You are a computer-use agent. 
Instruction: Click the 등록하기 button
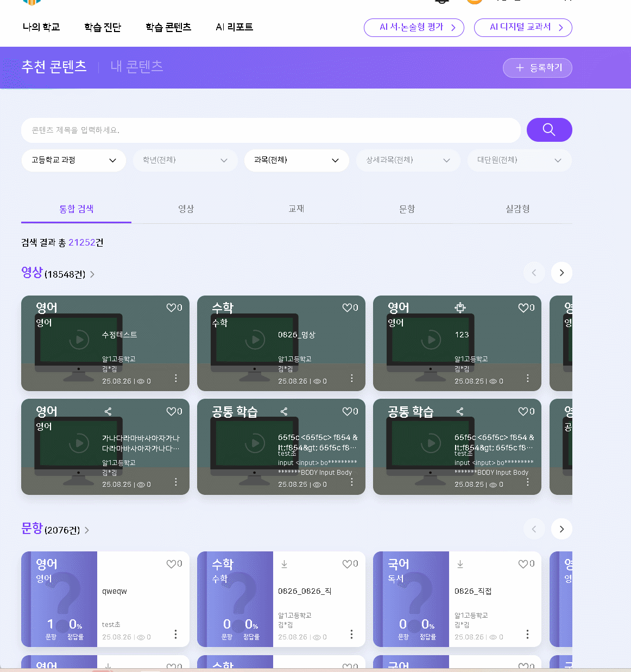537,68
